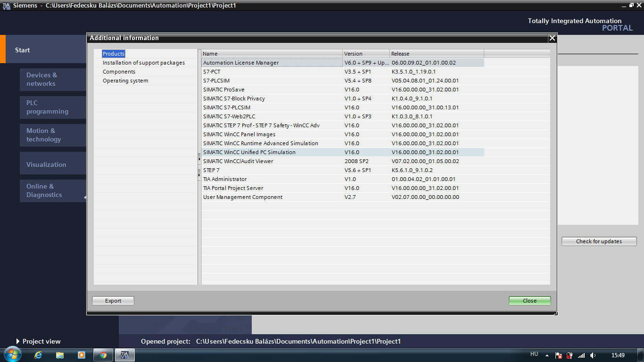Select SIMATIC S7-PLCSIM row name
Screen dimensions: 644x362
pyautogui.click(x=227, y=107)
